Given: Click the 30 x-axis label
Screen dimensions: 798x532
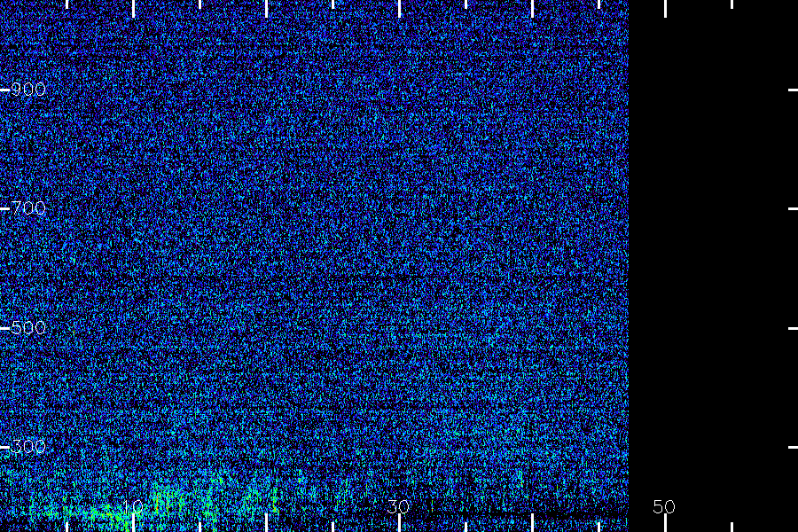Looking at the screenshot, I should click(x=398, y=506).
